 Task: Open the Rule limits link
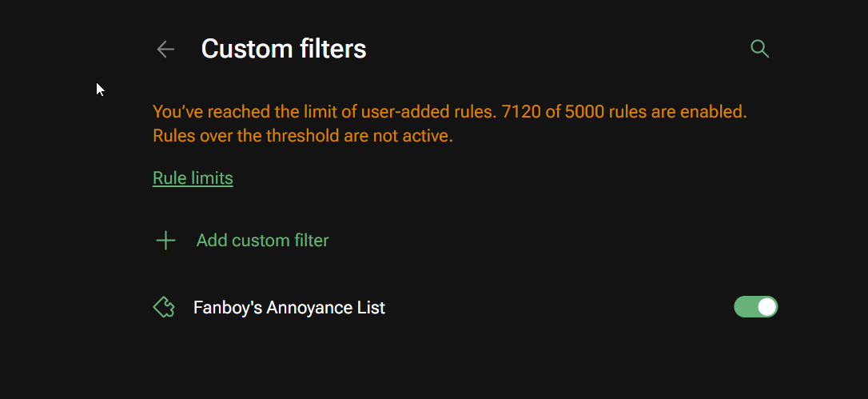pyautogui.click(x=193, y=178)
